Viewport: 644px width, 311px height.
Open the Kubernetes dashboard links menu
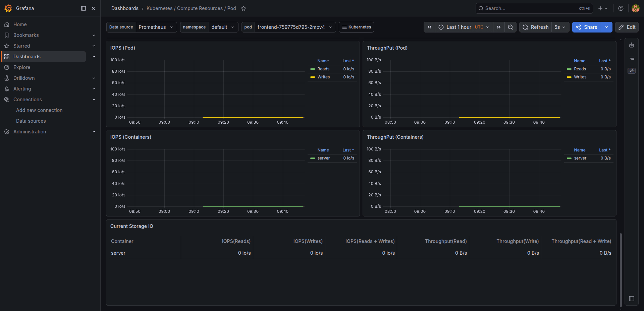[x=356, y=27]
